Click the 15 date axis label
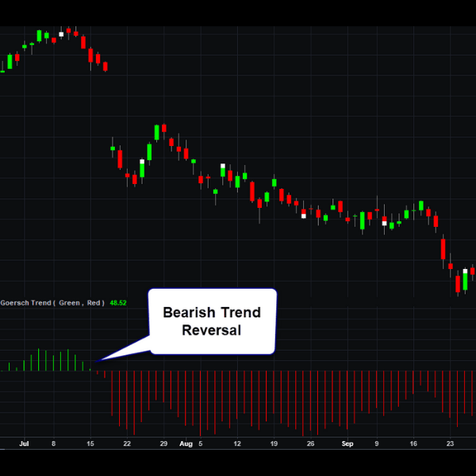Screen dimensions: 476x476 pyautogui.click(x=90, y=443)
